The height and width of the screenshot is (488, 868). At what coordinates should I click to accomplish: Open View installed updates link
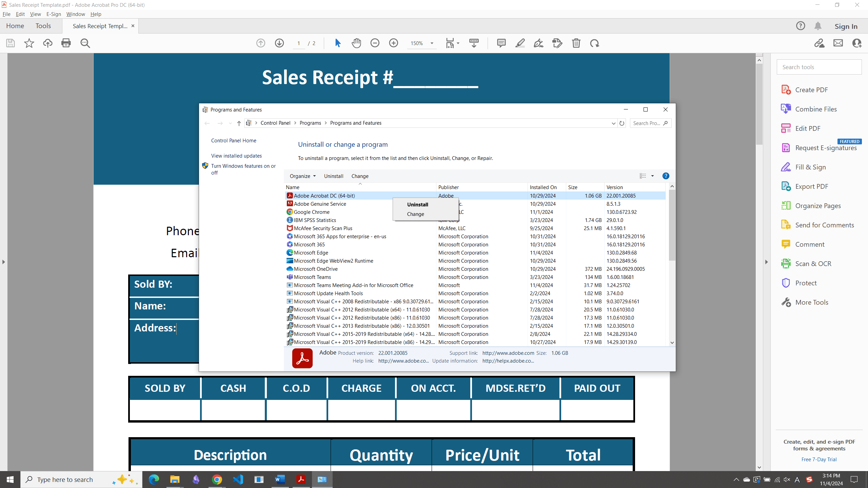pos(236,156)
